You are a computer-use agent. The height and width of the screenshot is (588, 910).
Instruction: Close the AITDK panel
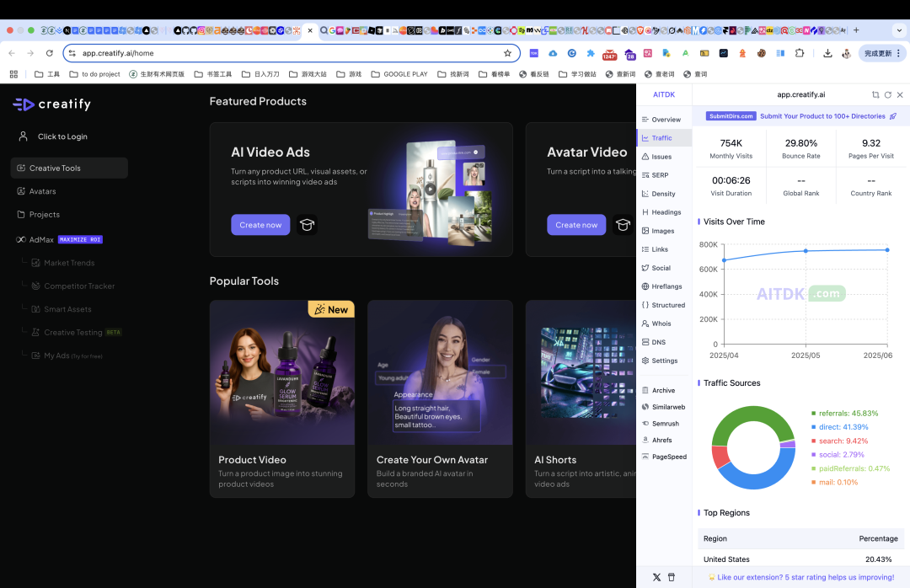[900, 94]
